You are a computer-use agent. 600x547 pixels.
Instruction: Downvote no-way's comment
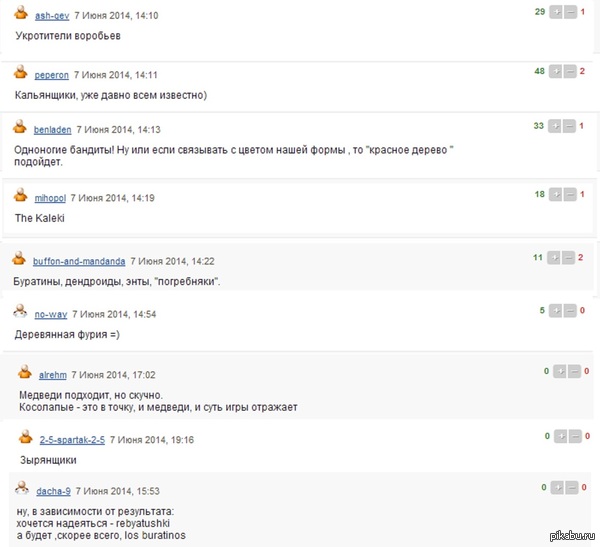[x=568, y=311]
